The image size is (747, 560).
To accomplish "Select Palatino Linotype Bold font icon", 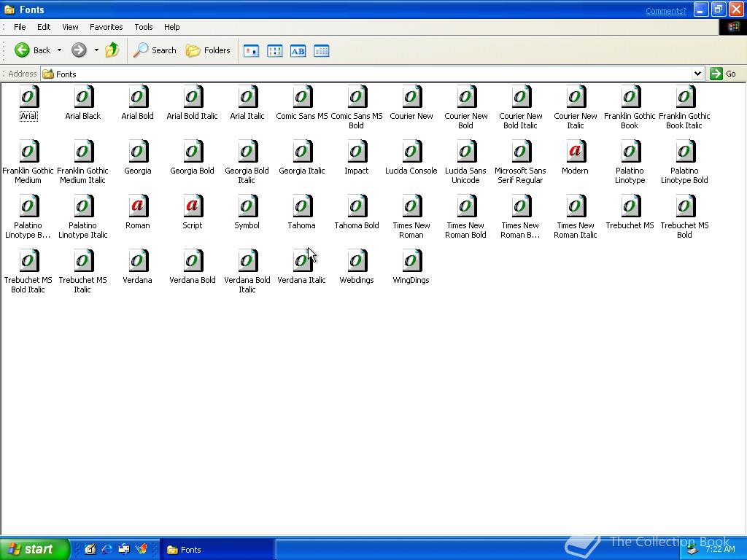I will click(685, 152).
